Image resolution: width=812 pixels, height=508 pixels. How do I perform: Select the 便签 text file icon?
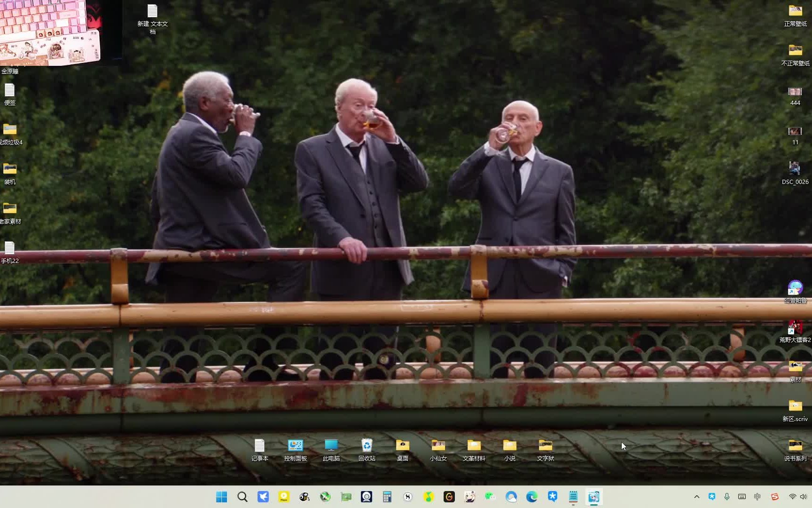[9, 94]
